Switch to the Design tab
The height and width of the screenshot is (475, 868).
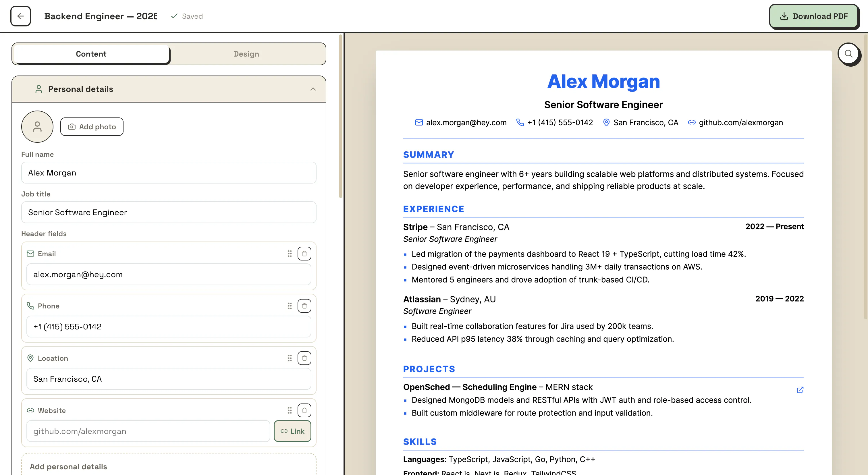[246, 54]
